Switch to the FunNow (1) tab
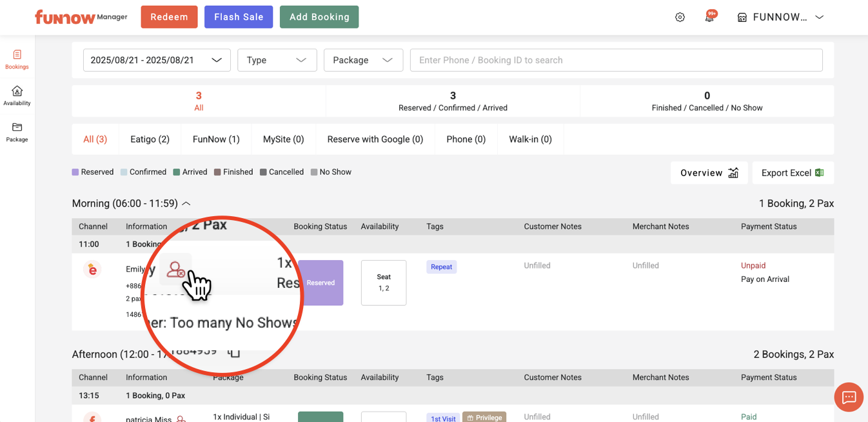This screenshot has height=422, width=868. 216,139
